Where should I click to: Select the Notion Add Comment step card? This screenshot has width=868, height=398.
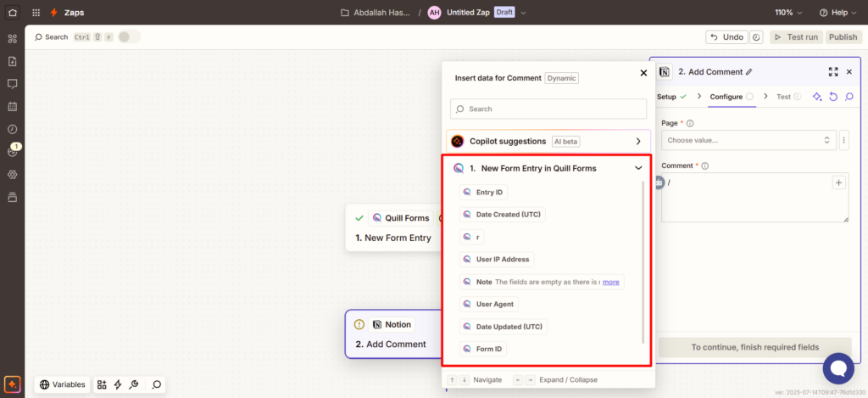point(393,334)
